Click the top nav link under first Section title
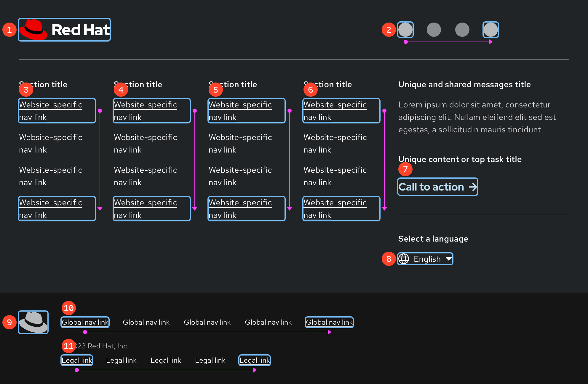The height and width of the screenshot is (384, 588). (57, 111)
